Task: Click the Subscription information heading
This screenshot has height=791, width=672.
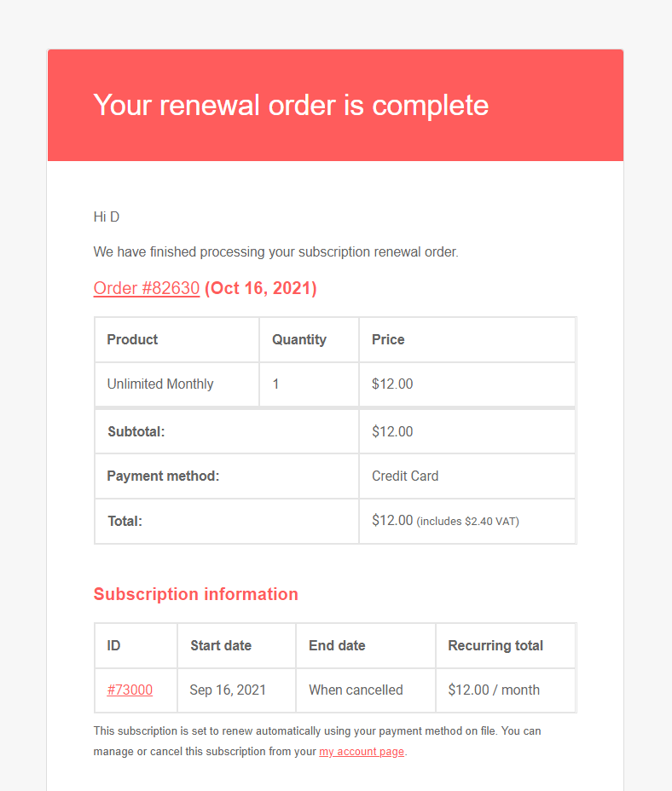Action: point(195,594)
